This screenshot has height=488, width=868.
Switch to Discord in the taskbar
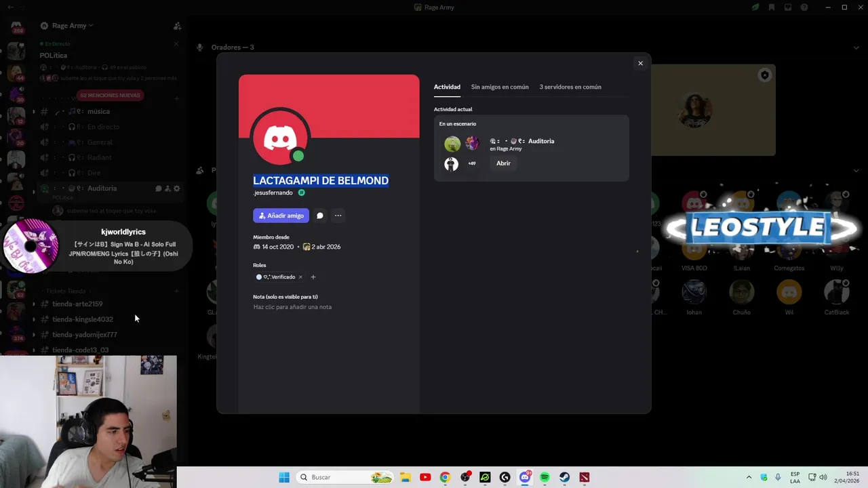[x=525, y=477]
